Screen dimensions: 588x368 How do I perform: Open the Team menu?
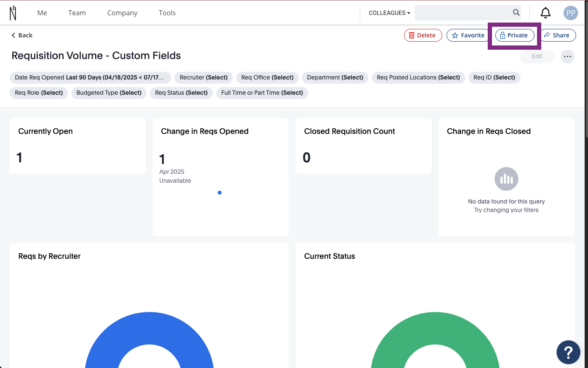[x=77, y=13]
